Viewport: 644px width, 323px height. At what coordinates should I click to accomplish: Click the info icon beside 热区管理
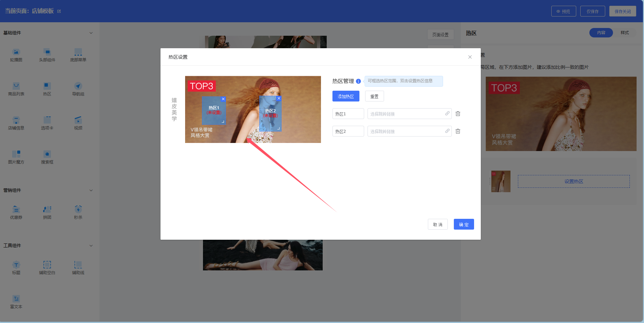pos(358,81)
